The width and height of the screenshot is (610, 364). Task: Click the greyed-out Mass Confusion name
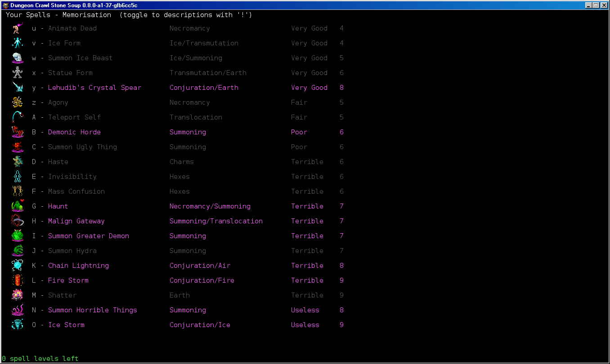pyautogui.click(x=76, y=191)
